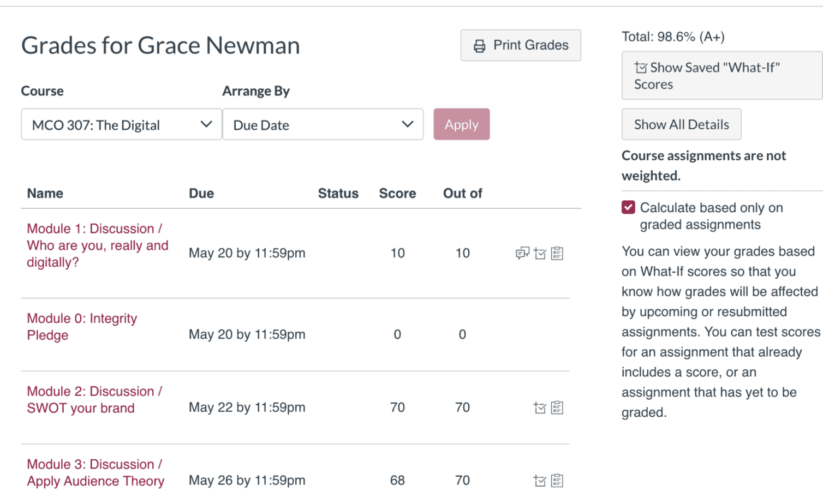Open Module 3 Apply Audience Theory discussion
Image resolution: width=823 pixels, height=504 pixels.
click(x=95, y=472)
